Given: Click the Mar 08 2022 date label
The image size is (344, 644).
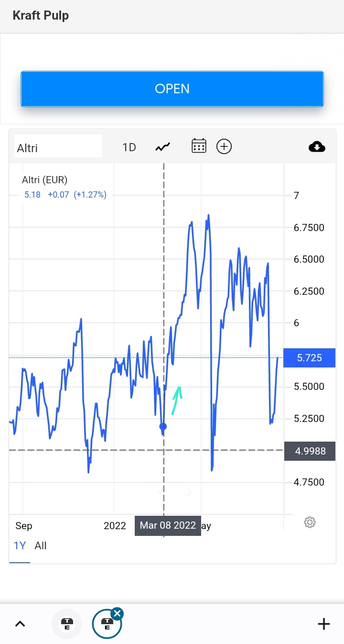Looking at the screenshot, I should [168, 525].
